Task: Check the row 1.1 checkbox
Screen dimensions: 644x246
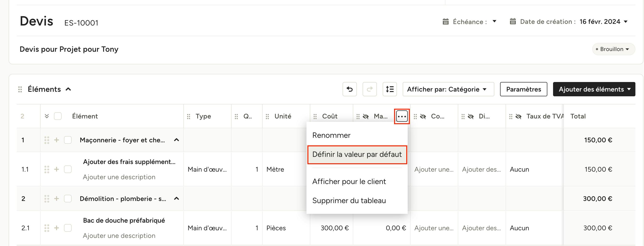Action: point(68,169)
